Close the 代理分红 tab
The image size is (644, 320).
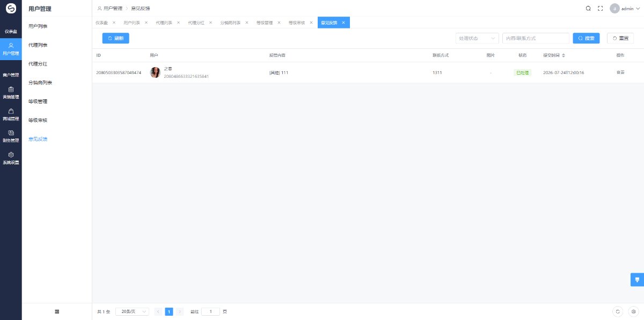coord(211,23)
